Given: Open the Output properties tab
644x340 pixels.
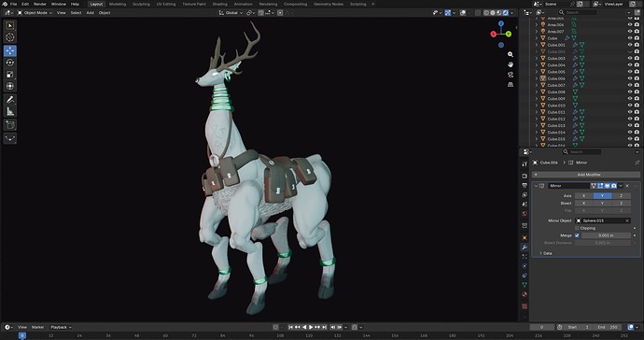Looking at the screenshot, I should pyautogui.click(x=525, y=185).
